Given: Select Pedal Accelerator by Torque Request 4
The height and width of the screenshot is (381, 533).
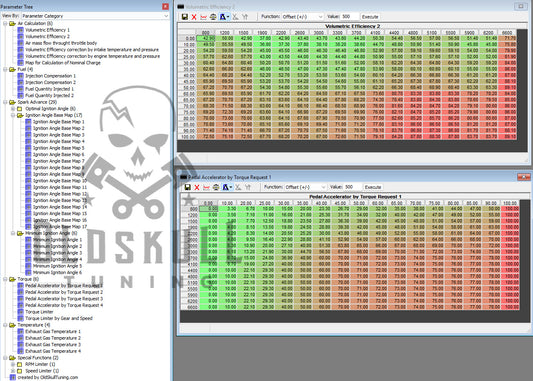Looking at the screenshot, I should 64,305.
